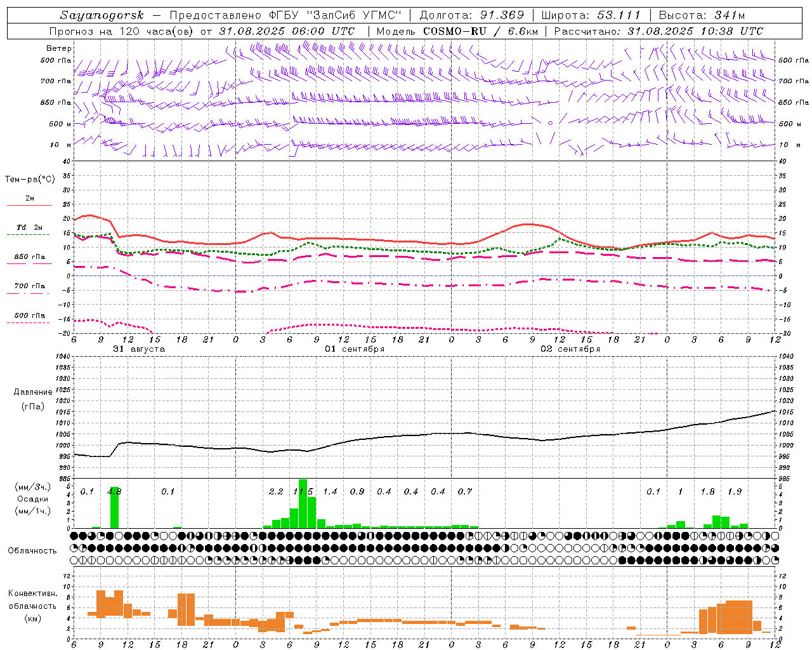Click the '01 сентября' date label
Image resolution: width=812 pixels, height=650 pixels.
pyautogui.click(x=355, y=349)
